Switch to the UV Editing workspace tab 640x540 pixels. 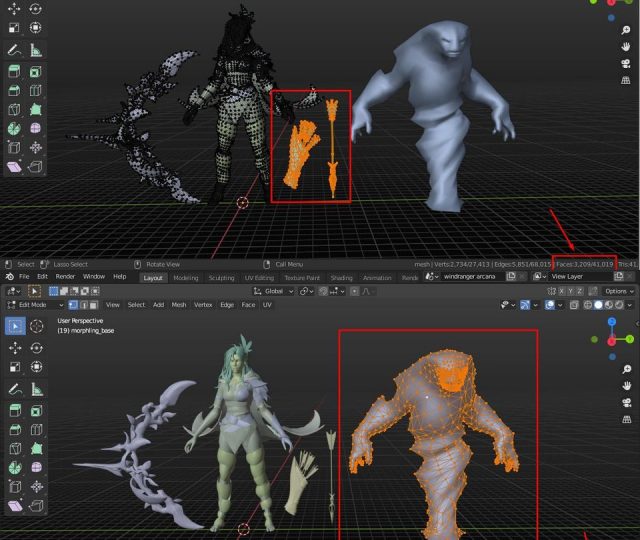click(256, 278)
